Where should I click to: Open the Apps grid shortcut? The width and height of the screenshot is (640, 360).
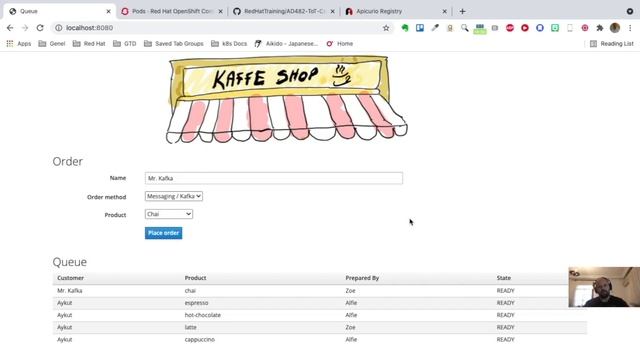coord(19,44)
